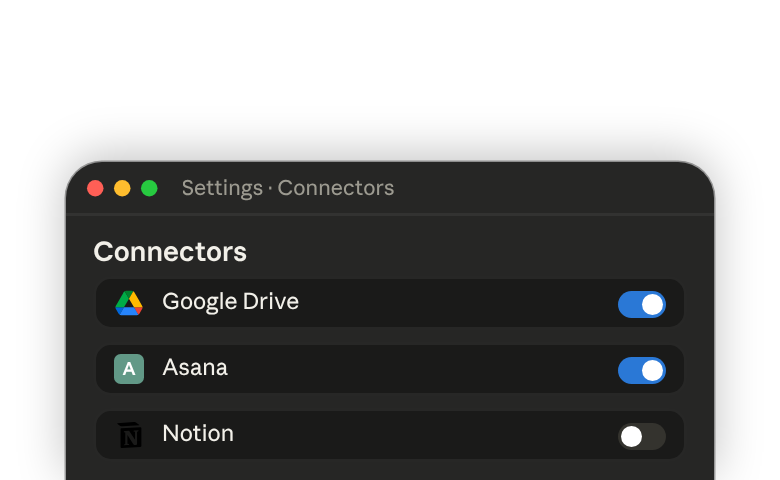Viewport: 780px width, 480px height.
Task: Click the white knob of Notion switch
Action: tap(632, 437)
